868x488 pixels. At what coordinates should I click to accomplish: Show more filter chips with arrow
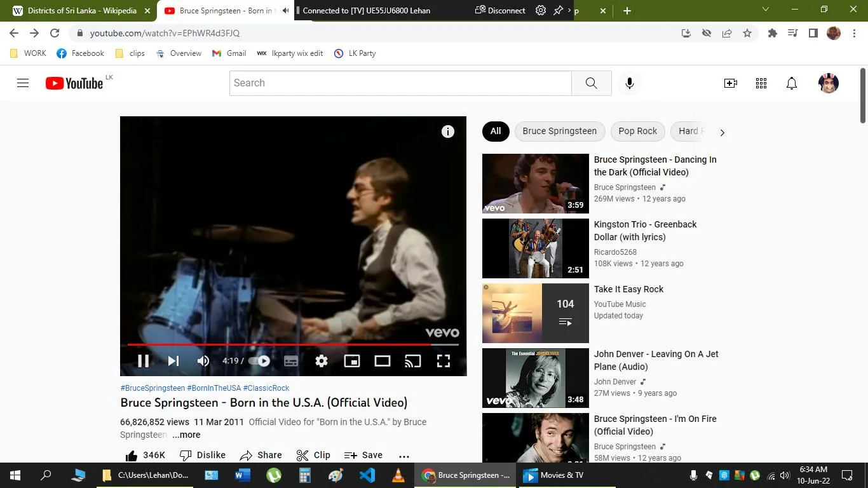point(722,132)
